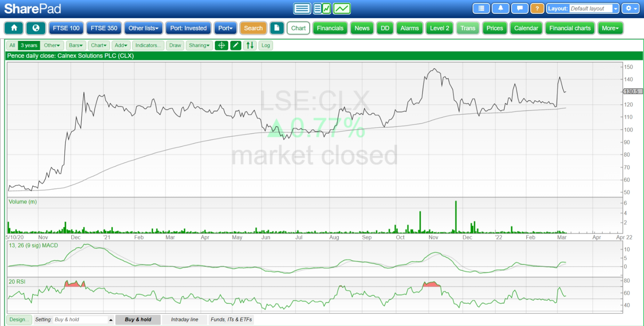Open the Chart type dropdown in toolbar
The width and height of the screenshot is (644, 326).
[x=99, y=45]
